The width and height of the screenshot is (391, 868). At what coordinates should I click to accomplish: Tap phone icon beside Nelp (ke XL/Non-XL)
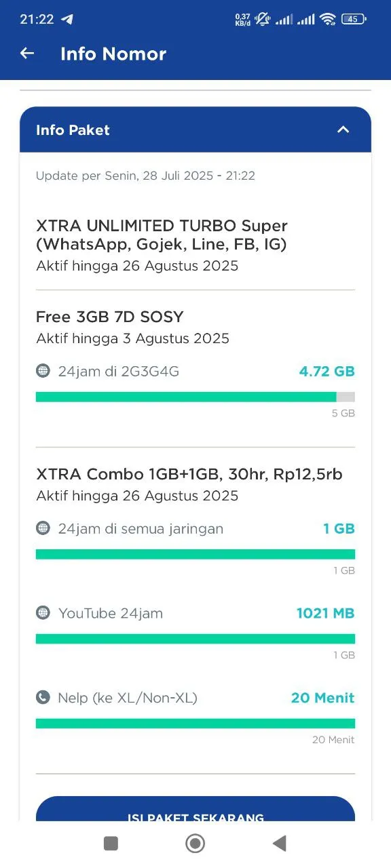[x=43, y=697]
